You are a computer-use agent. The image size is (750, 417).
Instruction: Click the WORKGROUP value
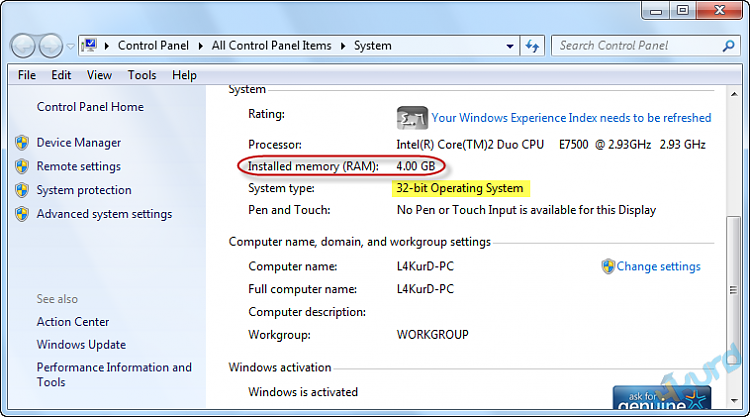pyautogui.click(x=432, y=334)
